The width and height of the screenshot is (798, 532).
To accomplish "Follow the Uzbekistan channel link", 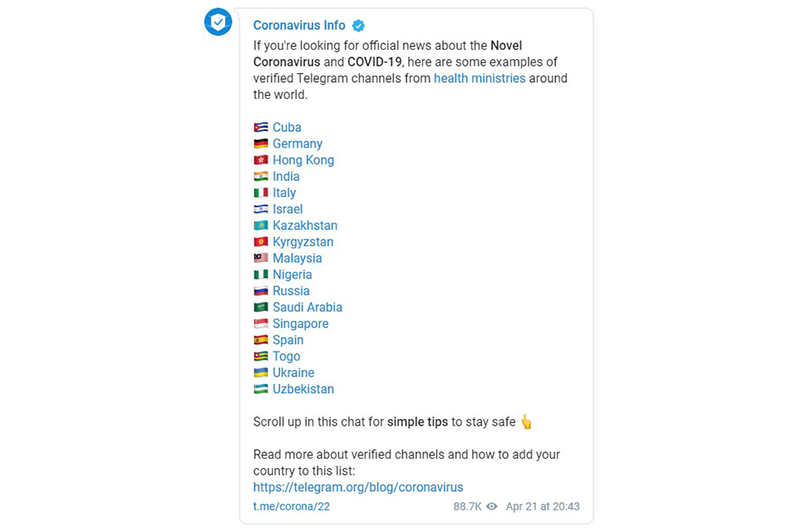I will pyautogui.click(x=303, y=389).
